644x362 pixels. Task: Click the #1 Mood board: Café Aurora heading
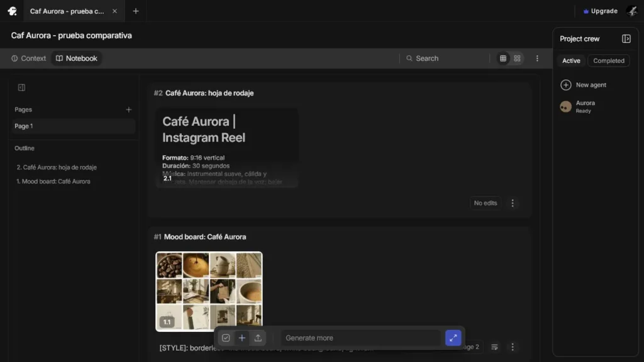click(x=200, y=237)
